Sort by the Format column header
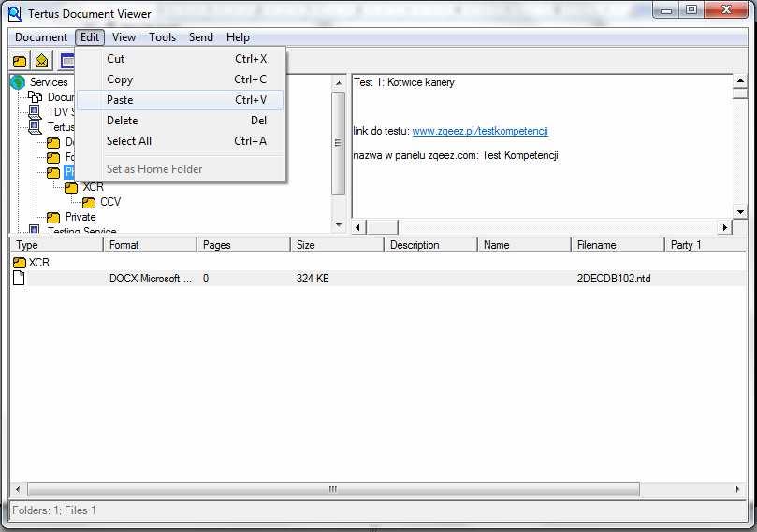 click(150, 245)
